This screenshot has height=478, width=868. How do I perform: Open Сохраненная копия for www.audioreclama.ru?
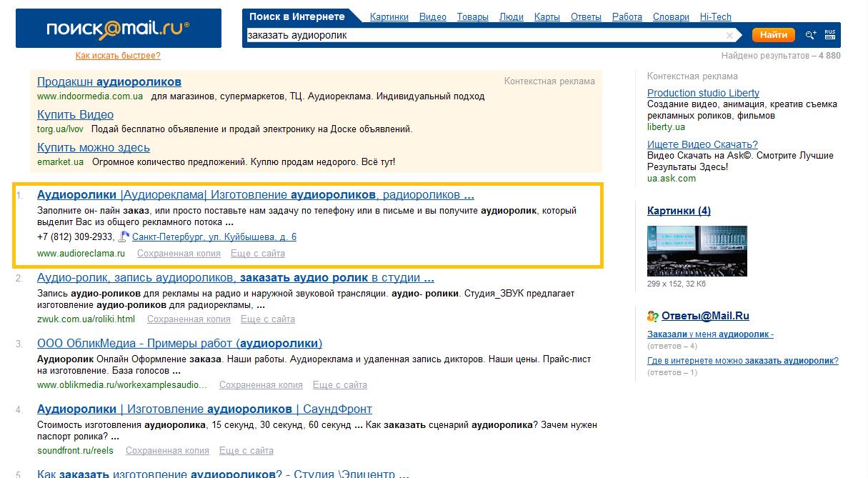point(179,254)
